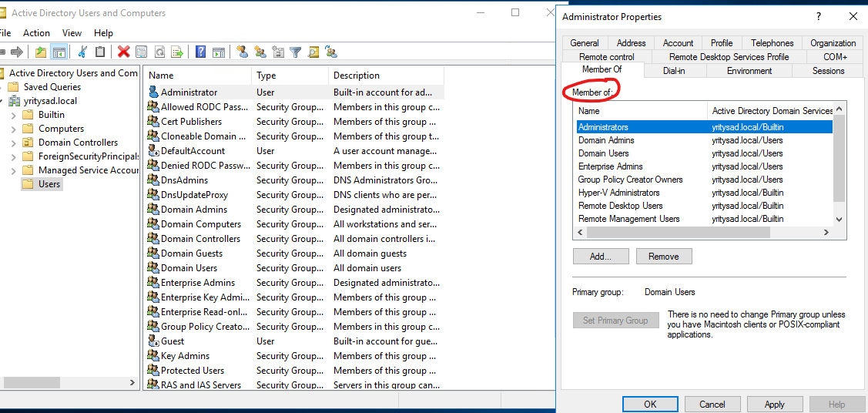Image resolution: width=868 pixels, height=413 pixels.
Task: Open the View menu
Action: pos(72,33)
